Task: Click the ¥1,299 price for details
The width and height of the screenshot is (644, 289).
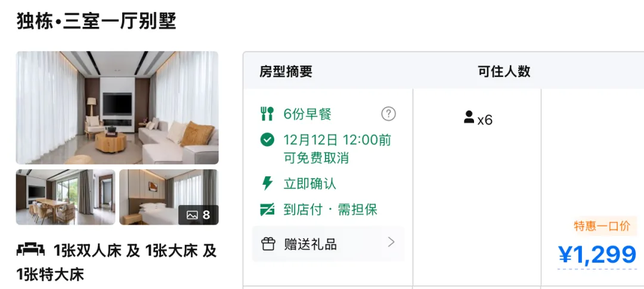Action: (x=597, y=254)
